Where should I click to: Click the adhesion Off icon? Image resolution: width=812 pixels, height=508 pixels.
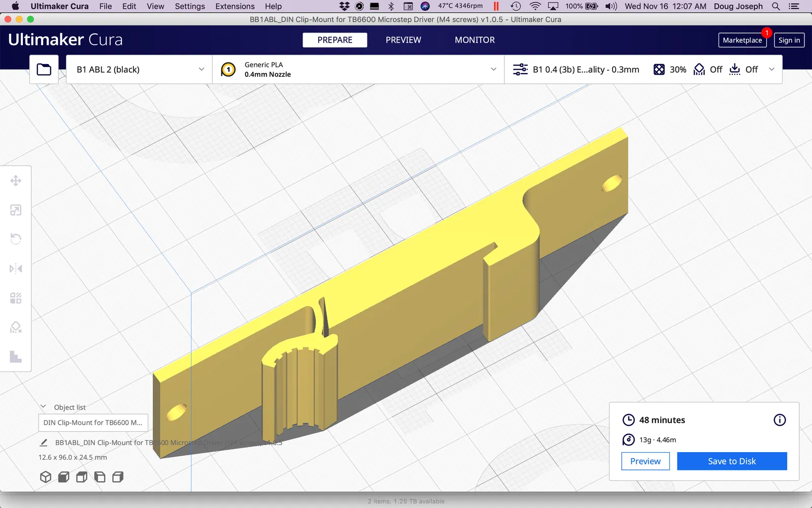tap(734, 70)
